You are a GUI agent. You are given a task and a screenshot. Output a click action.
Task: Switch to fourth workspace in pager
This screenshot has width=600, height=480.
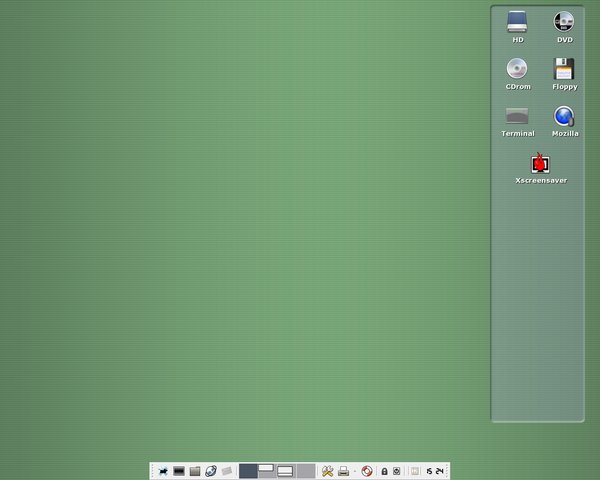click(306, 471)
